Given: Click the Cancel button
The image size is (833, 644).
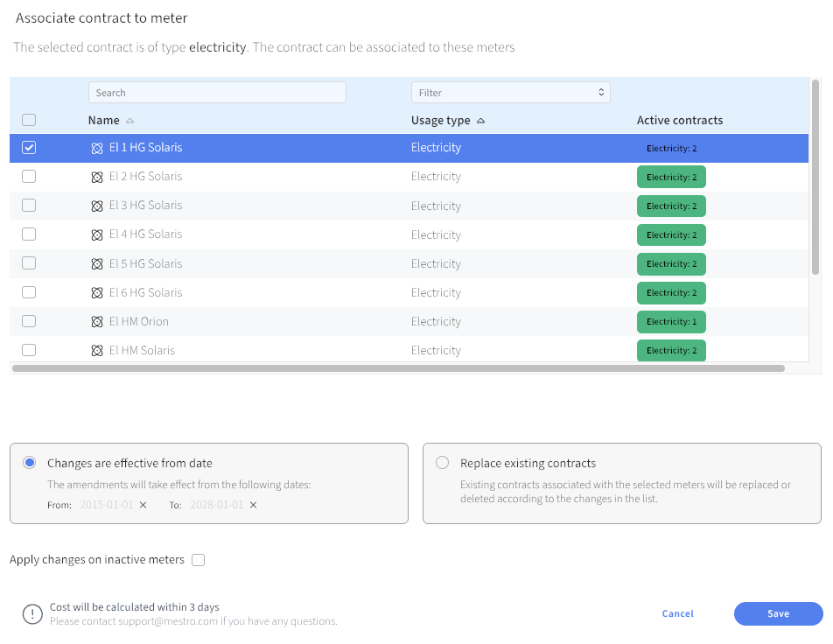Looking at the screenshot, I should pos(678,613).
